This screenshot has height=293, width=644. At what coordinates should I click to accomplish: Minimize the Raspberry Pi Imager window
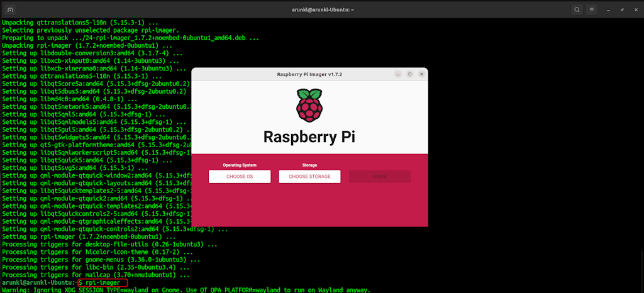(x=398, y=74)
